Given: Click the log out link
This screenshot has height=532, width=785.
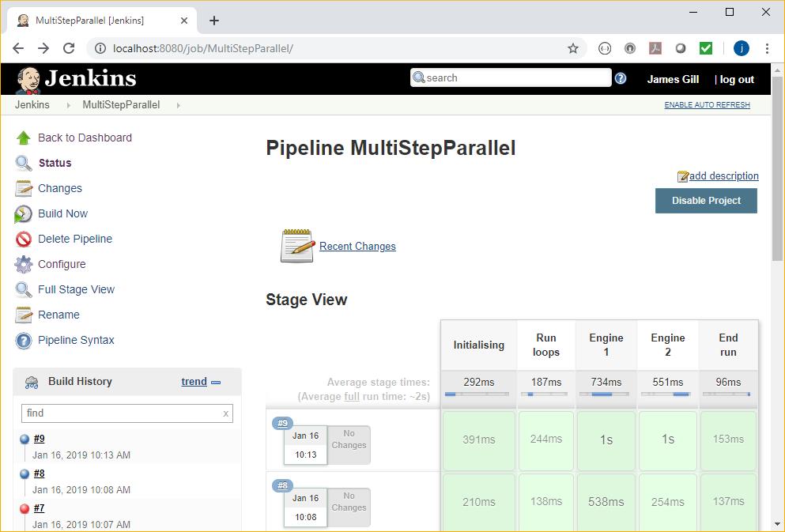Looking at the screenshot, I should click(737, 80).
